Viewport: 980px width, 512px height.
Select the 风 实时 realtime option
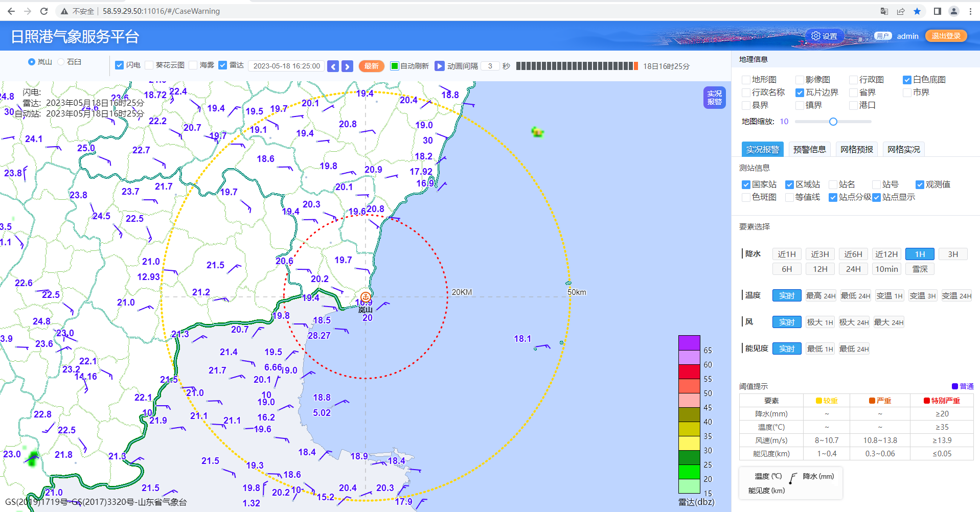[787, 322]
